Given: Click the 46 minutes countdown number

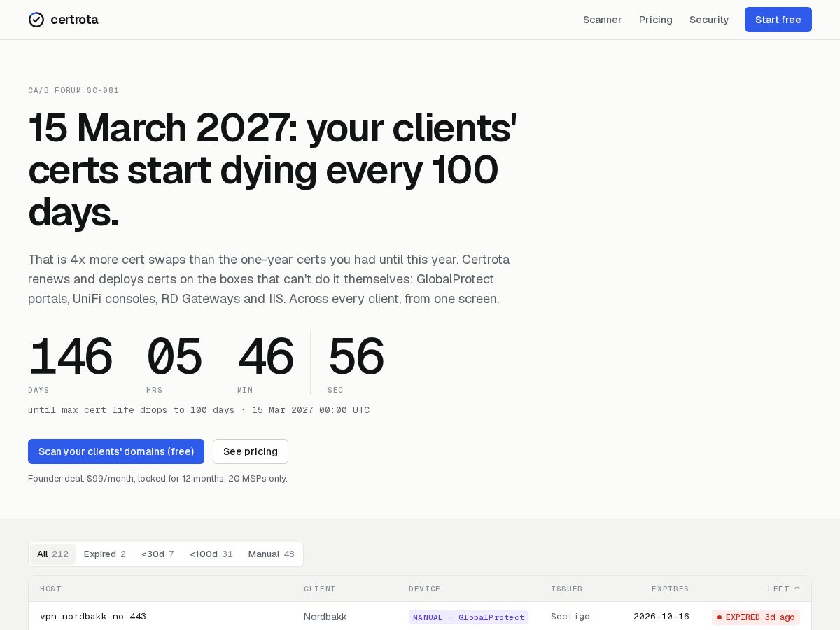Looking at the screenshot, I should 265,357.
